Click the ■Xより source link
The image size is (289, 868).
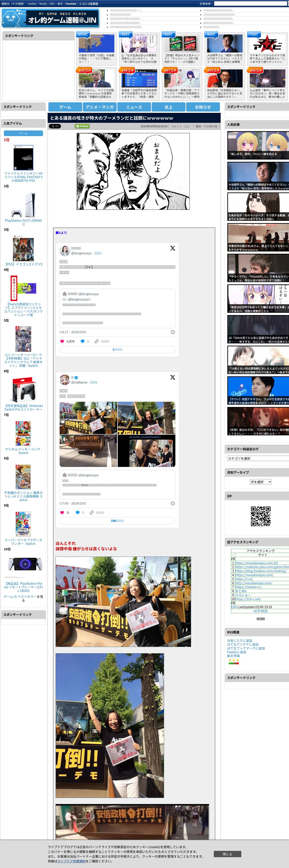(x=61, y=233)
